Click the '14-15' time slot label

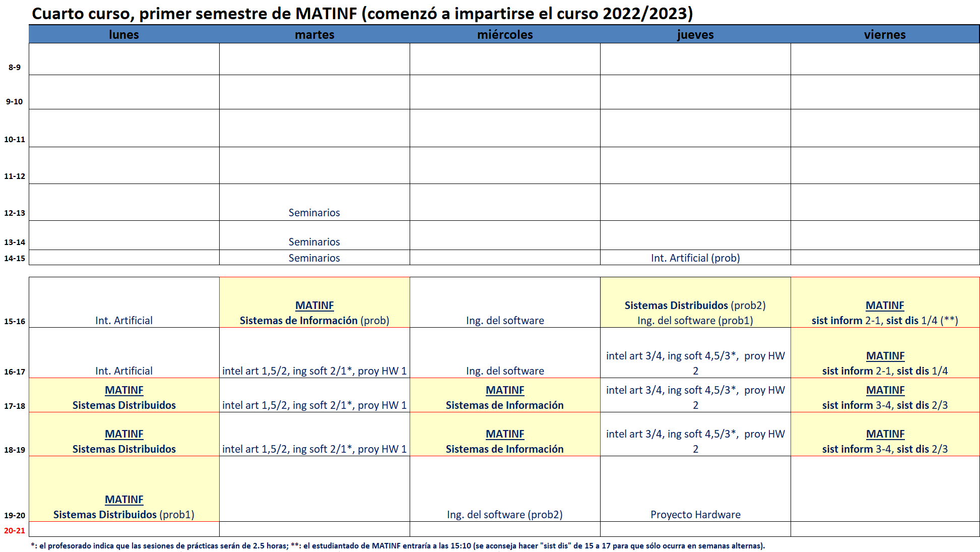pos(15,259)
